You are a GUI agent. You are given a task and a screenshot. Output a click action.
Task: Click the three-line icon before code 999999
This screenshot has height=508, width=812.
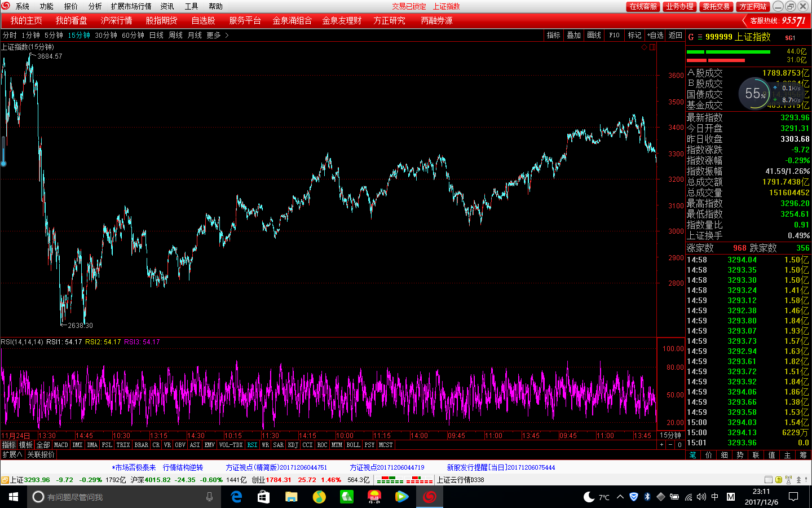[x=700, y=37]
